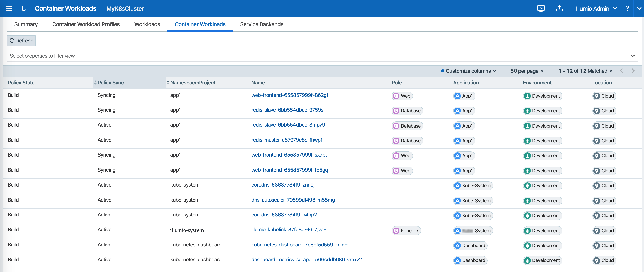Switch to the Service Backends tab
Viewport: 644px width, 272px height.
(262, 24)
